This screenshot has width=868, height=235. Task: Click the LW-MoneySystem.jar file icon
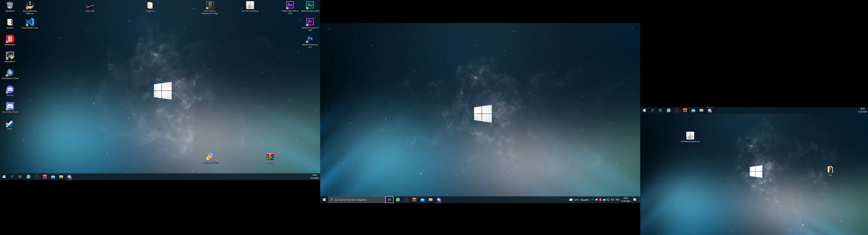[x=690, y=136]
